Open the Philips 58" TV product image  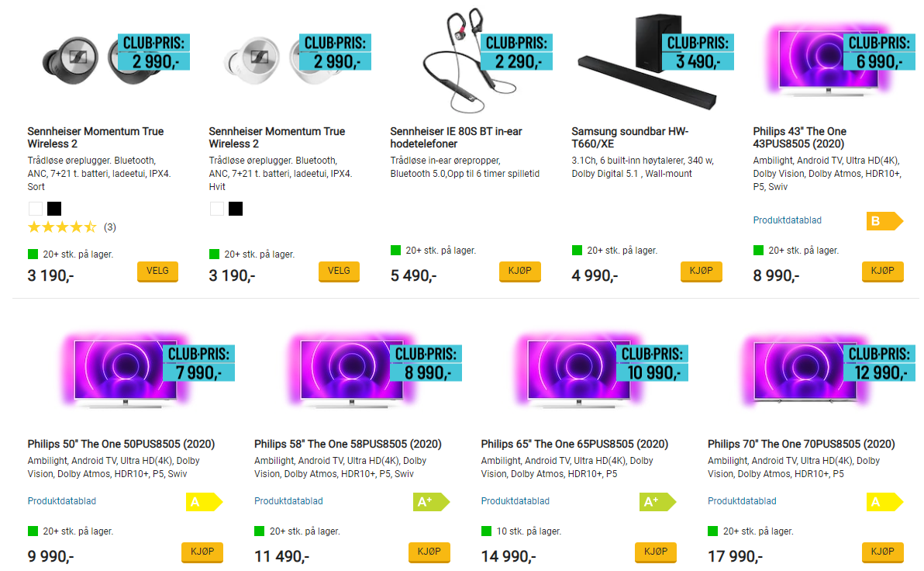(x=352, y=372)
